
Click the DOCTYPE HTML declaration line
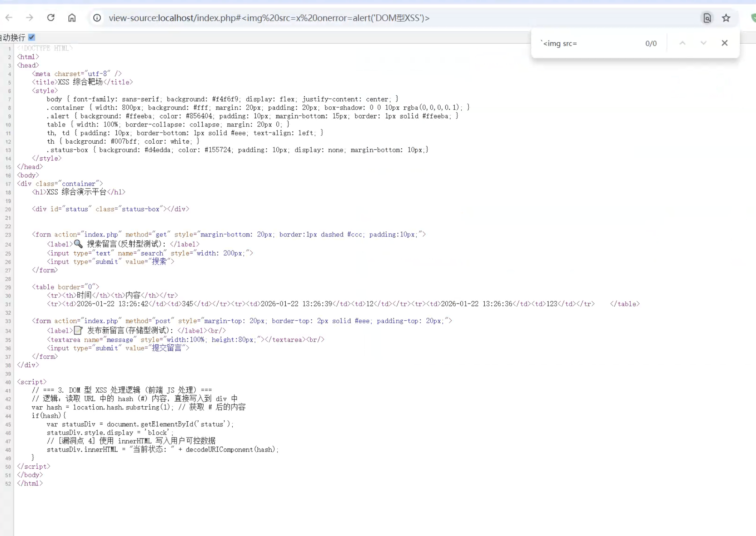point(45,48)
